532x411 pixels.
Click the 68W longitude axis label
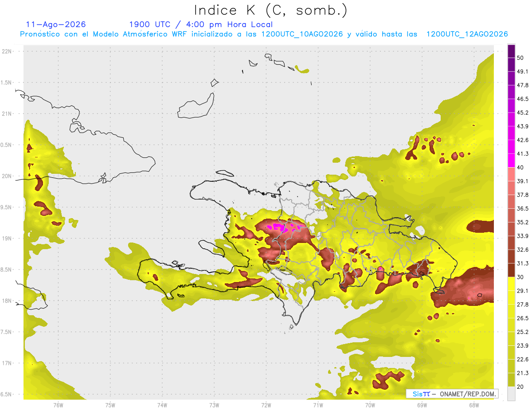click(x=473, y=405)
